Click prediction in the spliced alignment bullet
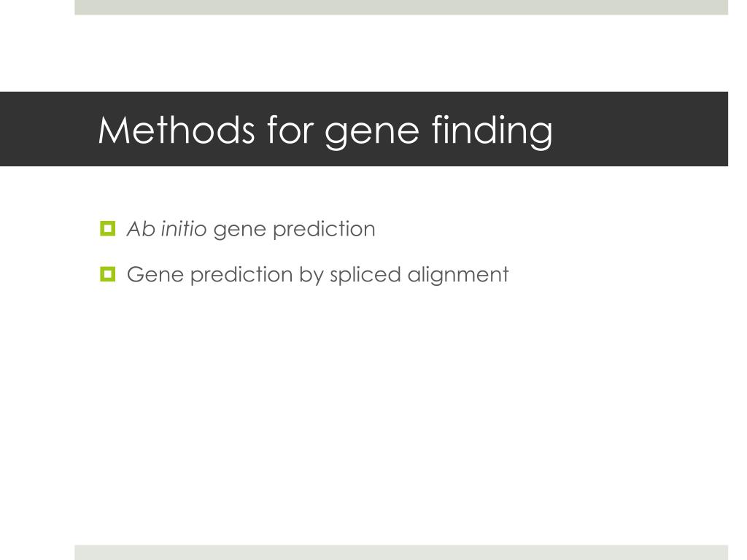Viewport: 747px width, 560px height. click(x=241, y=276)
